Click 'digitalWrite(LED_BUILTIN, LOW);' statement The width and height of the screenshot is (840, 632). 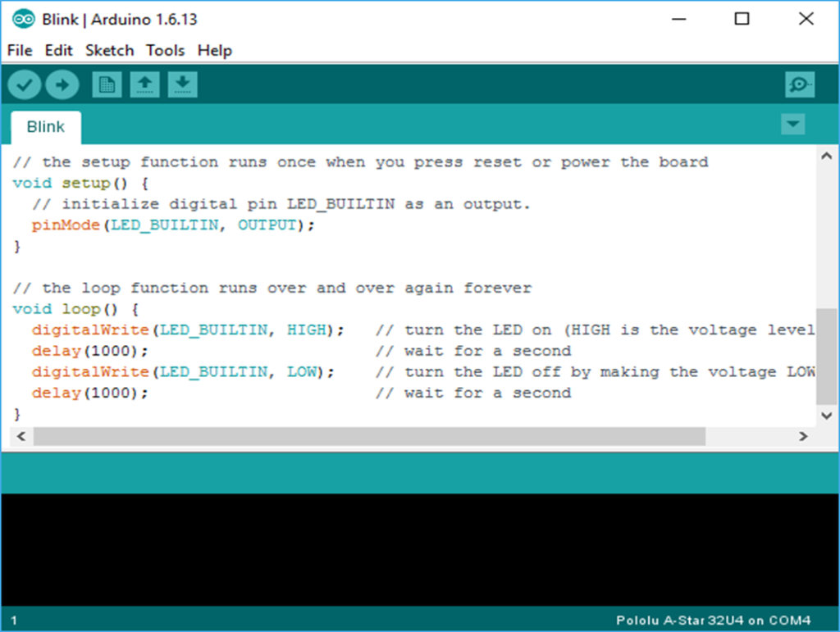tap(183, 372)
